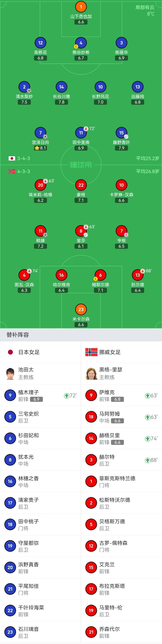Select substitute 萨维克 number 9 row

tap(121, 395)
